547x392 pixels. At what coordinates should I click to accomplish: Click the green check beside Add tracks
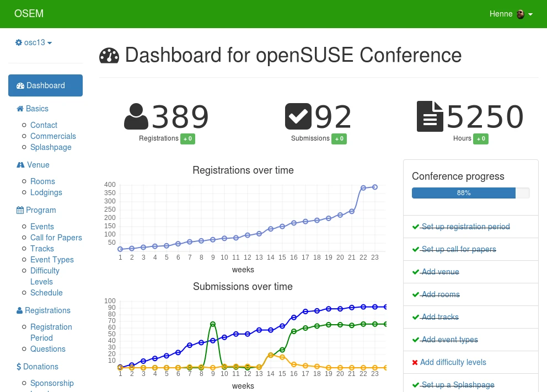[x=415, y=318]
